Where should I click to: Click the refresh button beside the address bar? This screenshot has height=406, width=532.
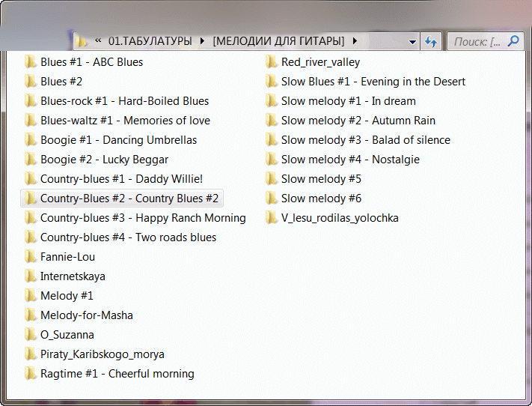coord(431,41)
